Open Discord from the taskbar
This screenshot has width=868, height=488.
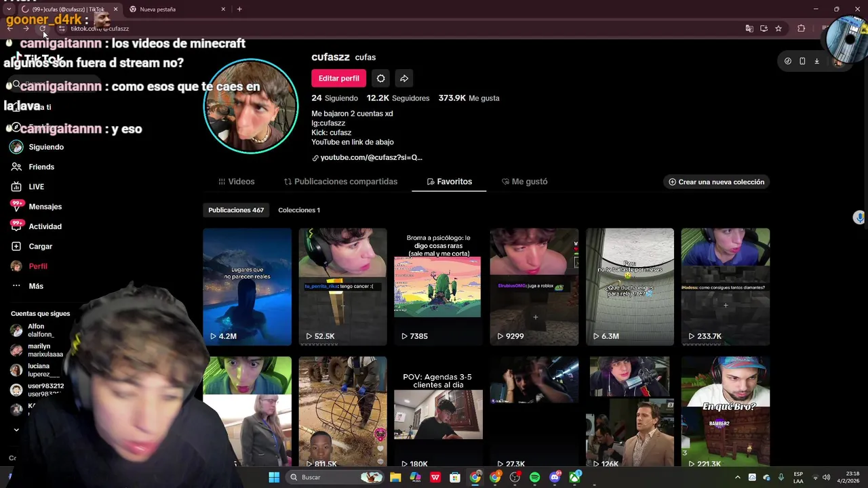coord(555,477)
